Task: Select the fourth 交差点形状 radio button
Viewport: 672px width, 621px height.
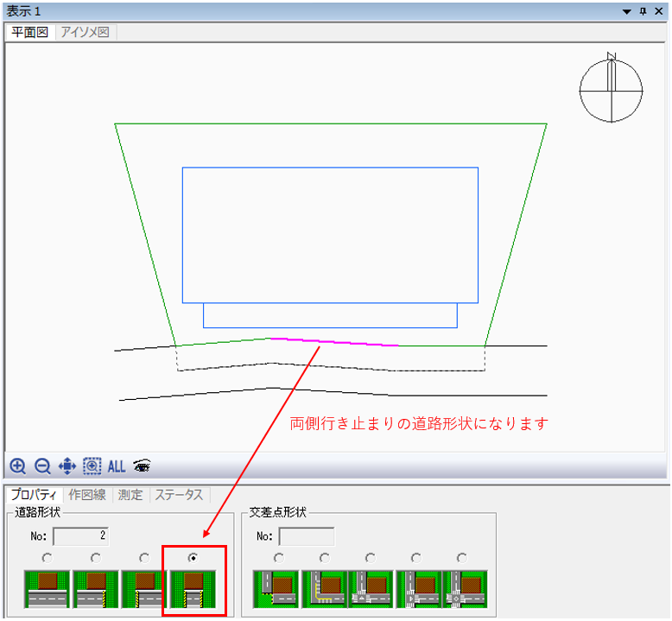Action: (x=416, y=558)
